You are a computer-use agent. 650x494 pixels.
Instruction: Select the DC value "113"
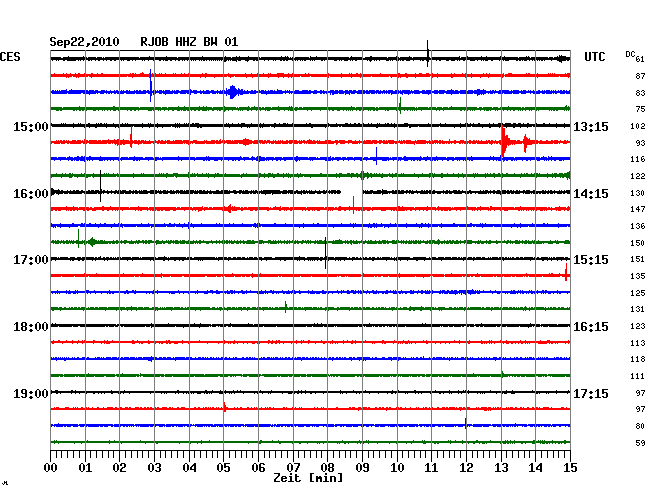[638, 343]
